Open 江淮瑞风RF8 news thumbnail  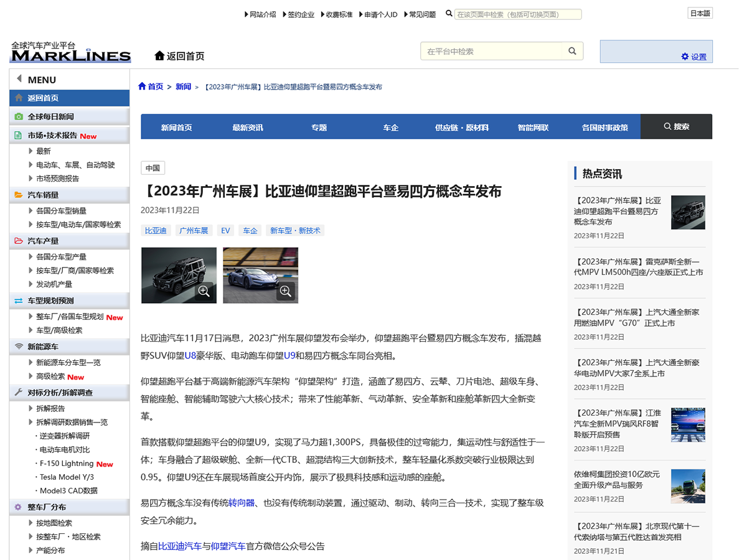pyautogui.click(x=688, y=426)
